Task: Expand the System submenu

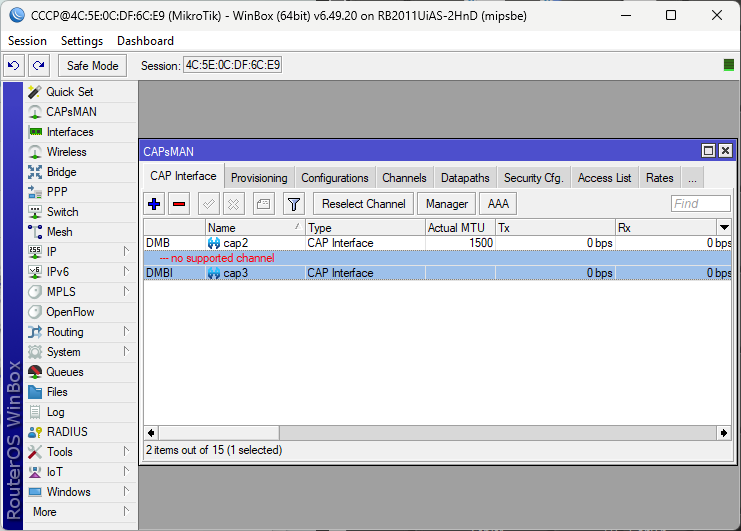Action: 126,351
